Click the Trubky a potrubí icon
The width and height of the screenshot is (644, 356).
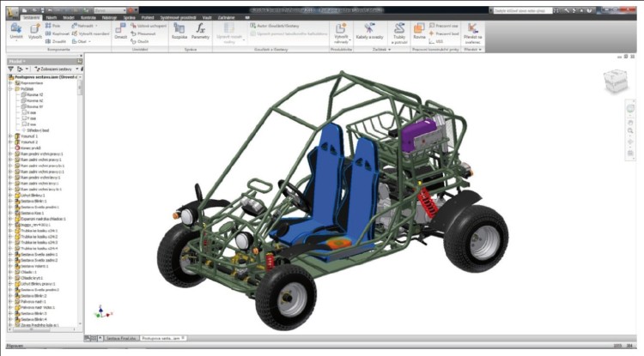(399, 30)
